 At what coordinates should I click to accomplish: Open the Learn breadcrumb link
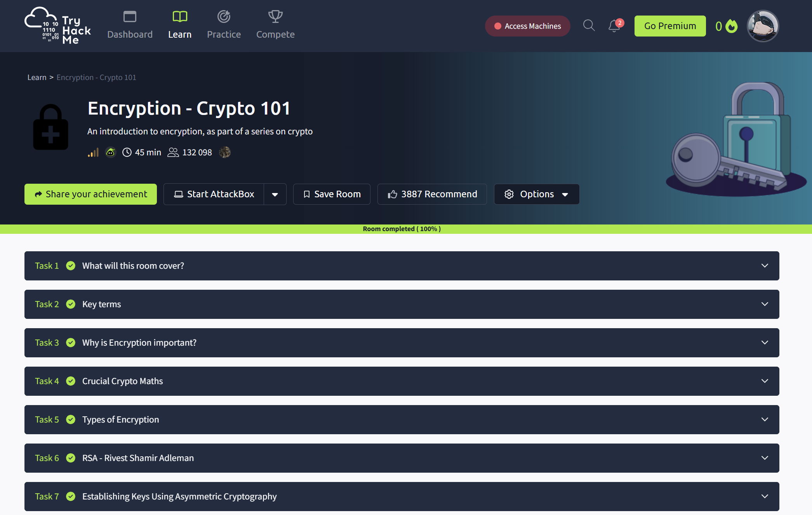click(x=37, y=77)
